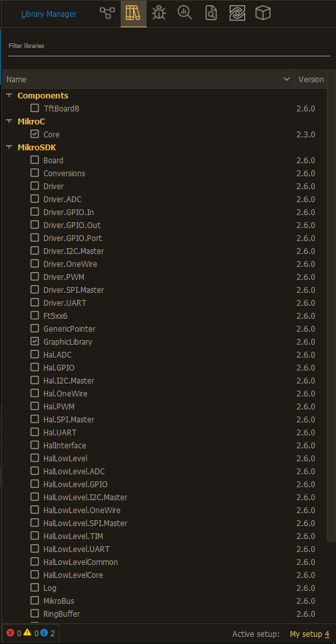Click the Filter libraries input field

pyautogui.click(x=169, y=46)
